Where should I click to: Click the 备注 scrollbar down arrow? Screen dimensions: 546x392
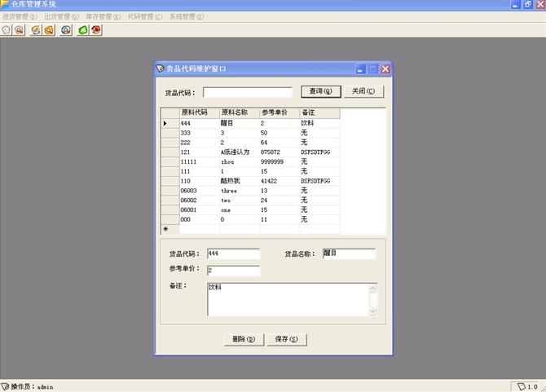(372, 311)
